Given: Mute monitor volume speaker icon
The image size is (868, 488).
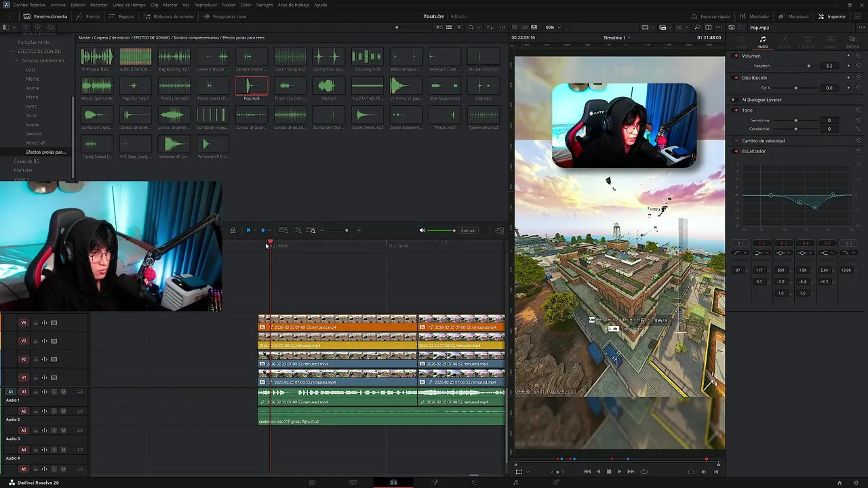Looking at the screenshot, I should pyautogui.click(x=422, y=230).
